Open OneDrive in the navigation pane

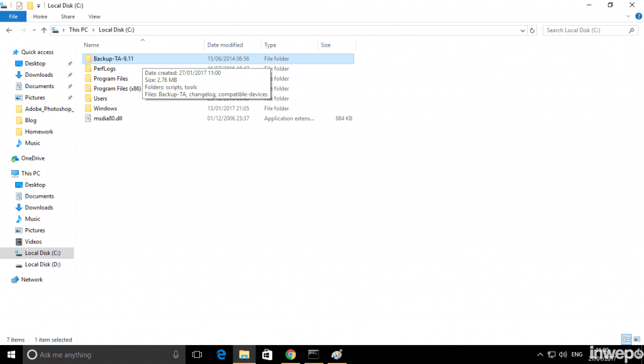tap(33, 158)
